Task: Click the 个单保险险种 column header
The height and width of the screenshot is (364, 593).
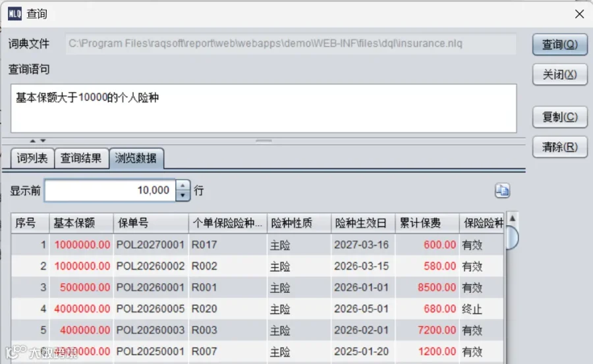Action: click(x=228, y=223)
